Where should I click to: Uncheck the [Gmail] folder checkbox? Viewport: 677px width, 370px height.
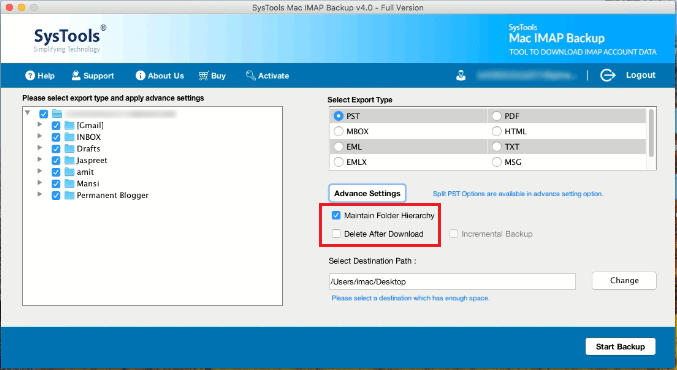(x=56, y=126)
